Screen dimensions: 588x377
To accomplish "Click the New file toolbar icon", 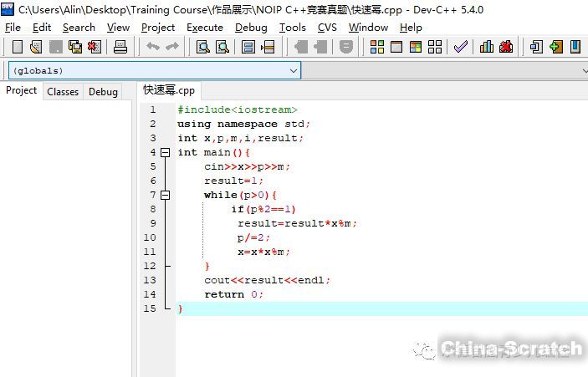I will pos(17,47).
